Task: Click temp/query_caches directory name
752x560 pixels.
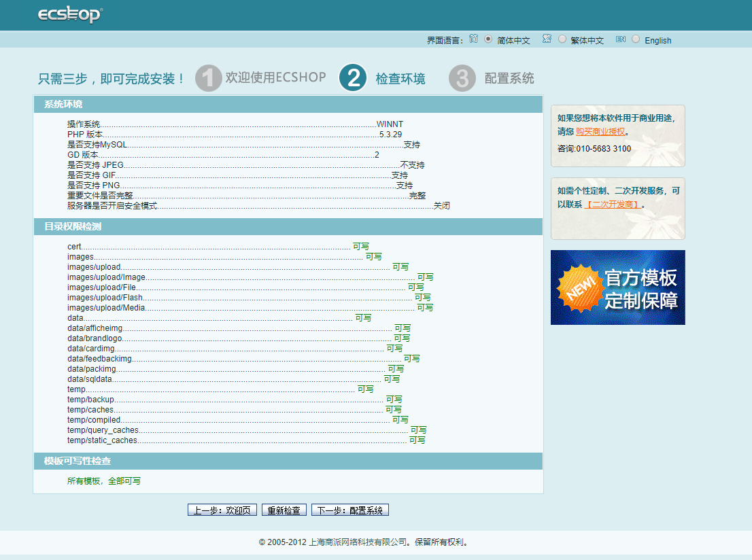Action: click(x=103, y=430)
